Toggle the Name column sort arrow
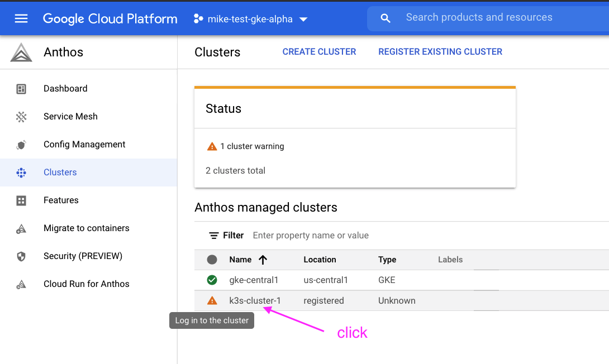Viewport: 609px width, 364px height. (263, 260)
